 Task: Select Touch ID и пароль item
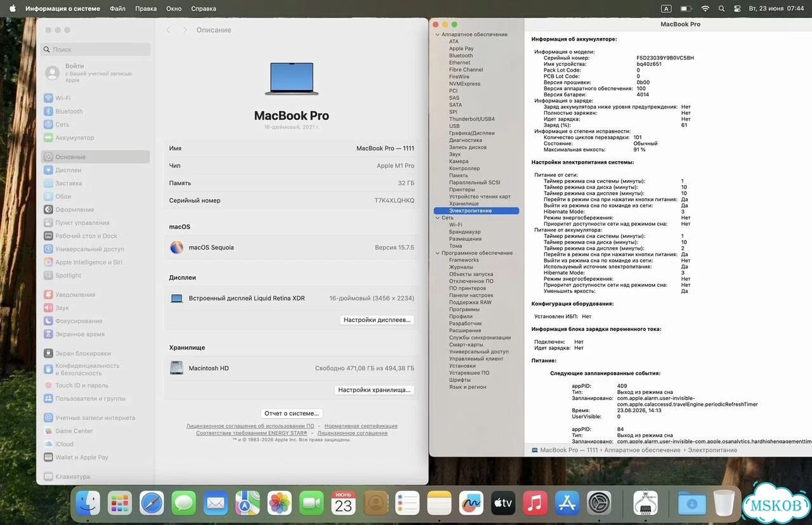[95, 386]
